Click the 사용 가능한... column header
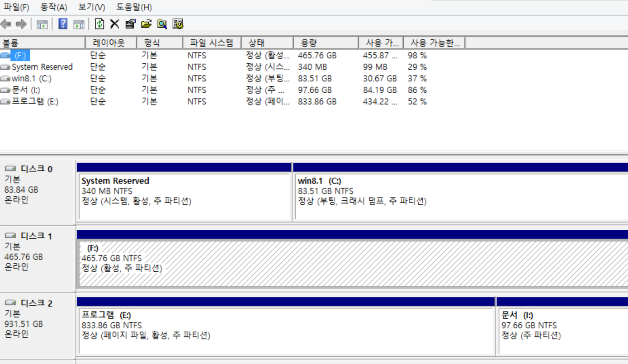The image size is (628, 364). click(x=434, y=43)
